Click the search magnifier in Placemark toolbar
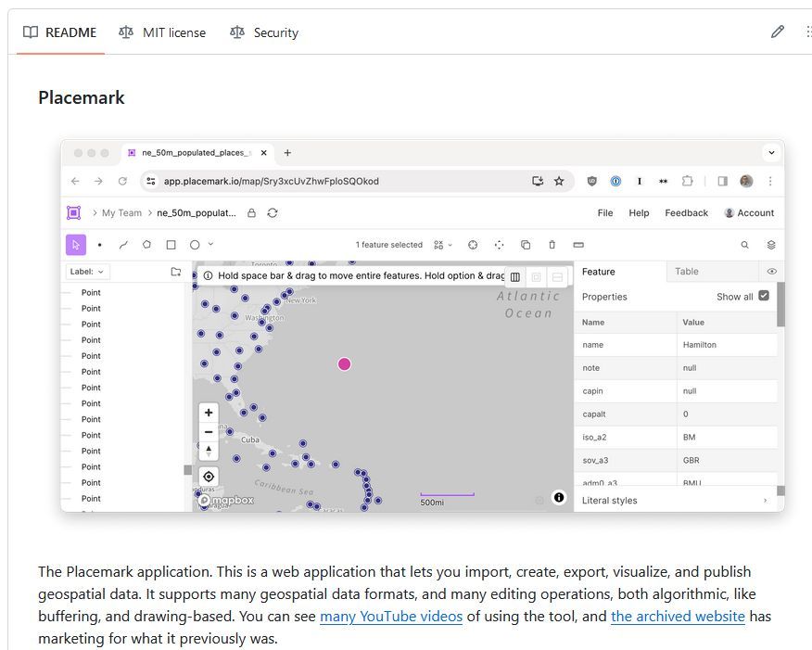 click(744, 245)
